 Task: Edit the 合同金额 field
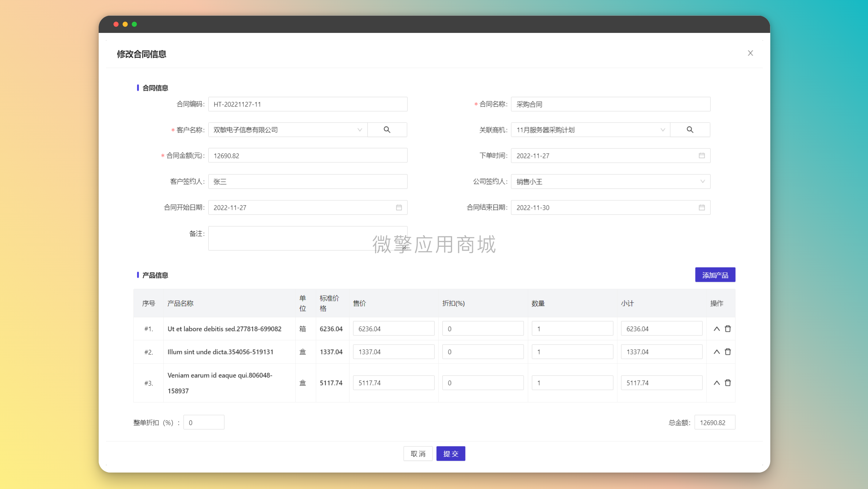point(308,155)
